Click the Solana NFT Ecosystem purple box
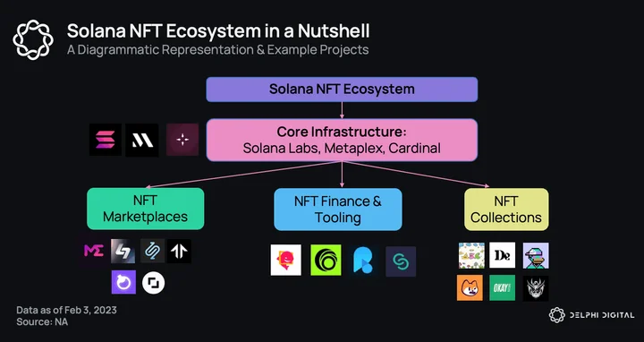 (342, 90)
